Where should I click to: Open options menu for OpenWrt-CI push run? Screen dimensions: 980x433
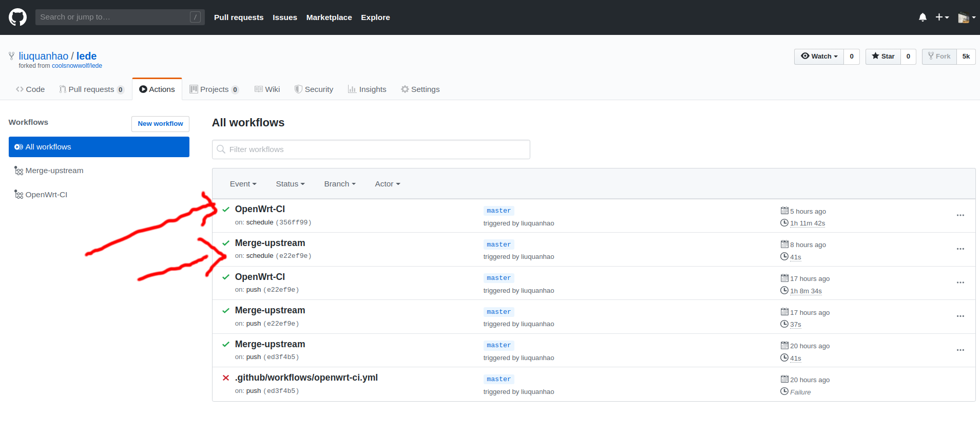(x=960, y=283)
